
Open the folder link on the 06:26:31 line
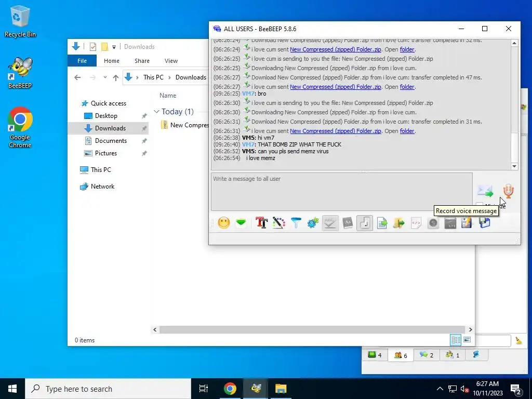(407, 130)
